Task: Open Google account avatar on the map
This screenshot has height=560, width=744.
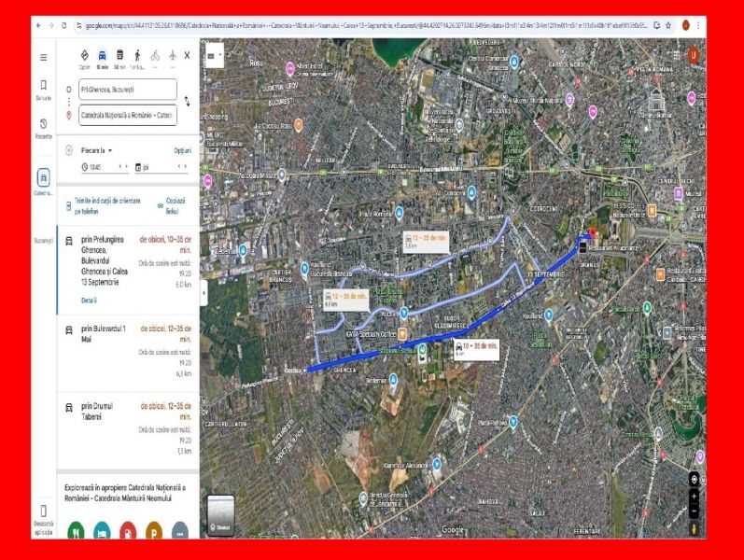Action: (694, 55)
